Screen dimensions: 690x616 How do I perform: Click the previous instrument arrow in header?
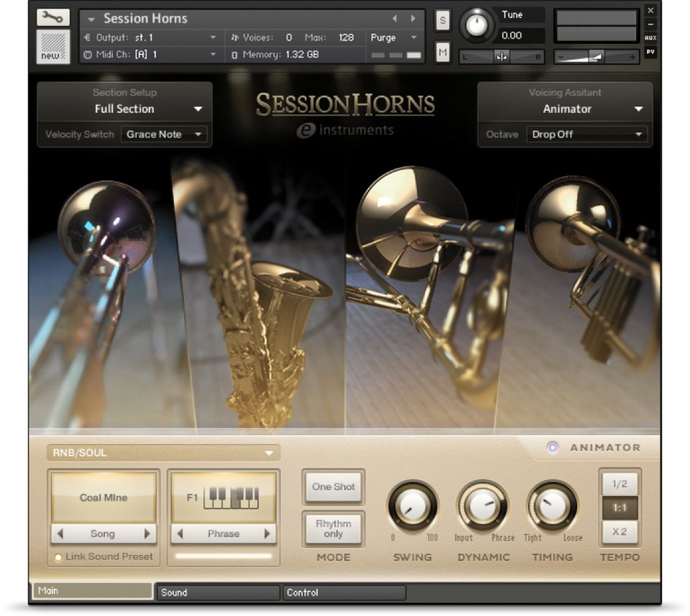(394, 19)
